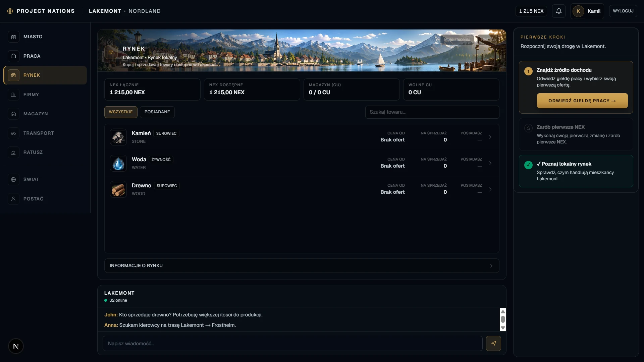This screenshot has height=362, width=644.
Task: Click the round N logo badge
Action: coord(16,346)
